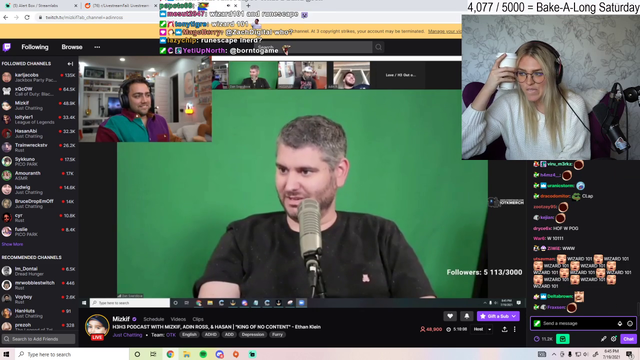Open HasanAbi channel in sidebar
Image resolution: width=640 pixels, height=360 pixels.
click(x=39, y=133)
